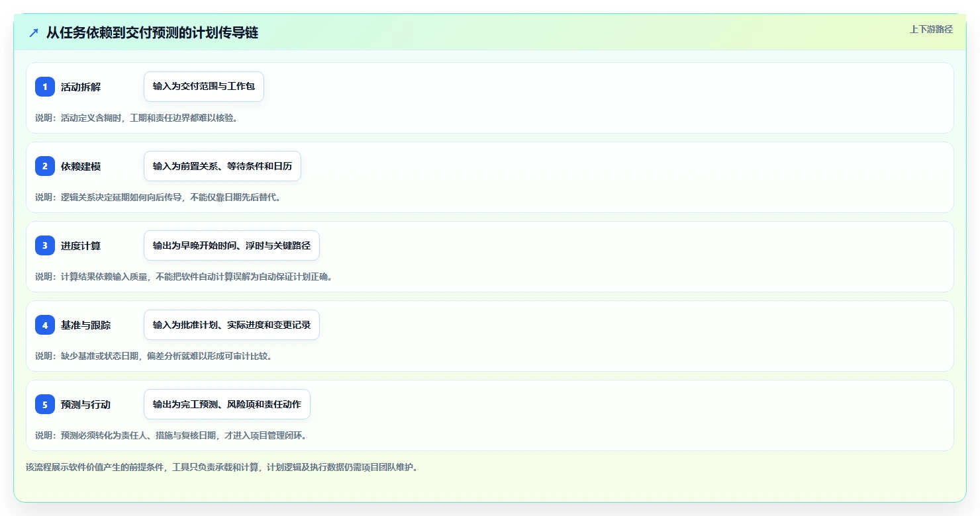Select the 预测与行动 step title
Viewport: 980px width, 516px height.
click(x=86, y=404)
